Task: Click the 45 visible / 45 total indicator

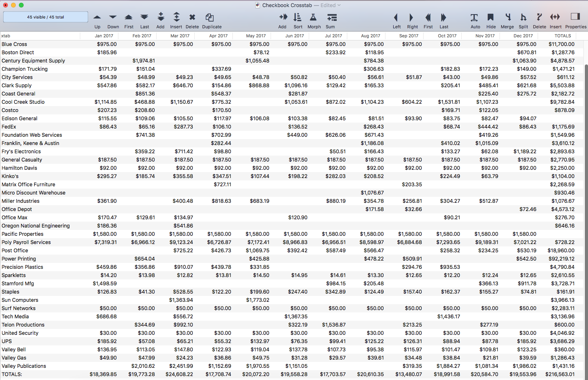Action: pyautogui.click(x=46, y=17)
